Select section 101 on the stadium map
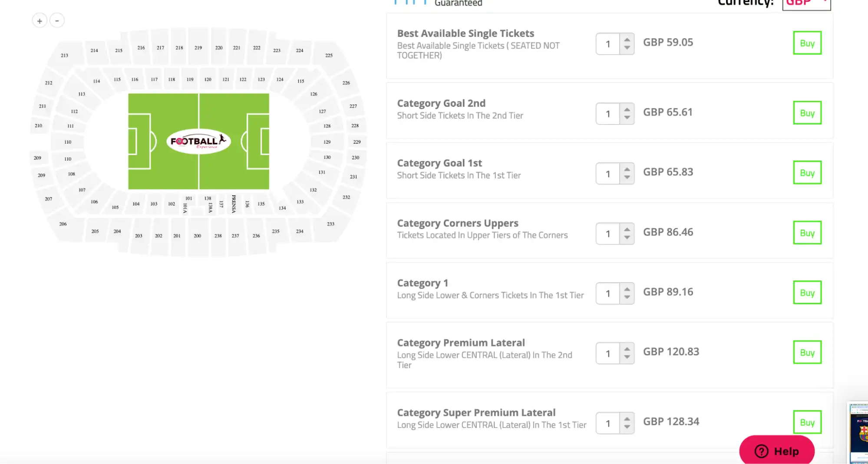This screenshot has width=868, height=464. (188, 199)
